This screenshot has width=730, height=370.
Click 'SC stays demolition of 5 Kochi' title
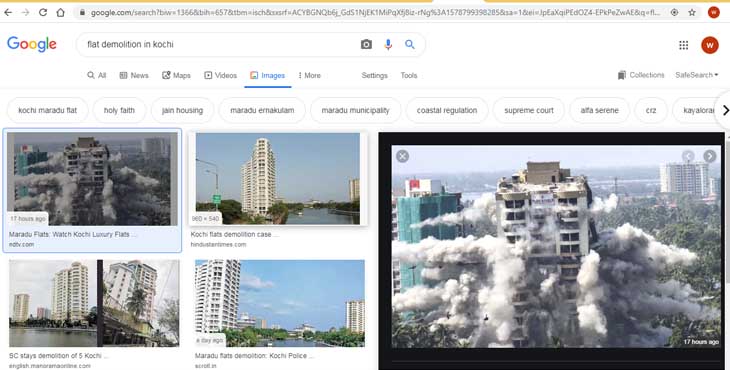pos(59,356)
